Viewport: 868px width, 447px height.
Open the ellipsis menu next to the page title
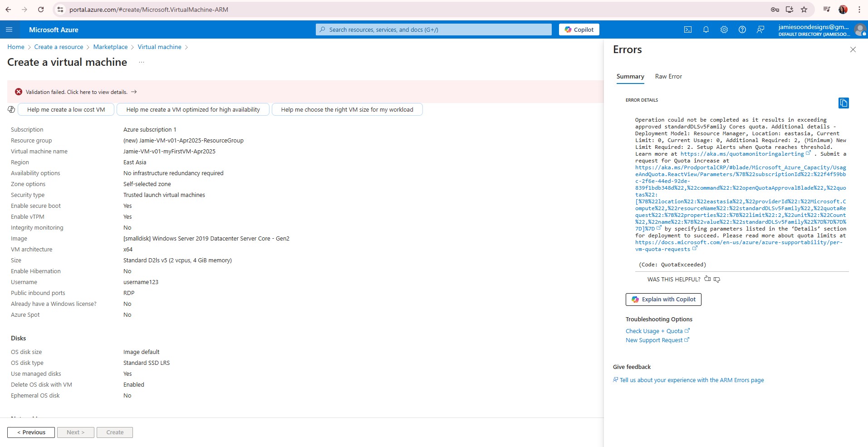pos(142,62)
